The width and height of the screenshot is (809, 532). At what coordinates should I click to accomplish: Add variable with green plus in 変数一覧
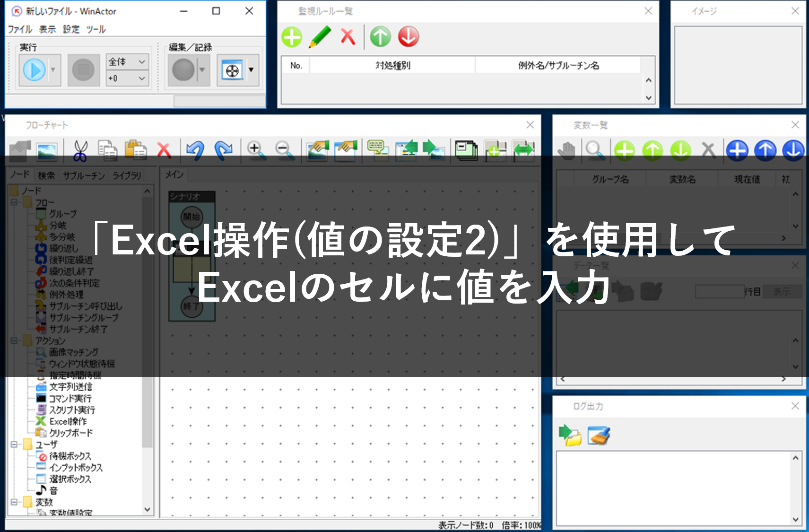pyautogui.click(x=624, y=150)
